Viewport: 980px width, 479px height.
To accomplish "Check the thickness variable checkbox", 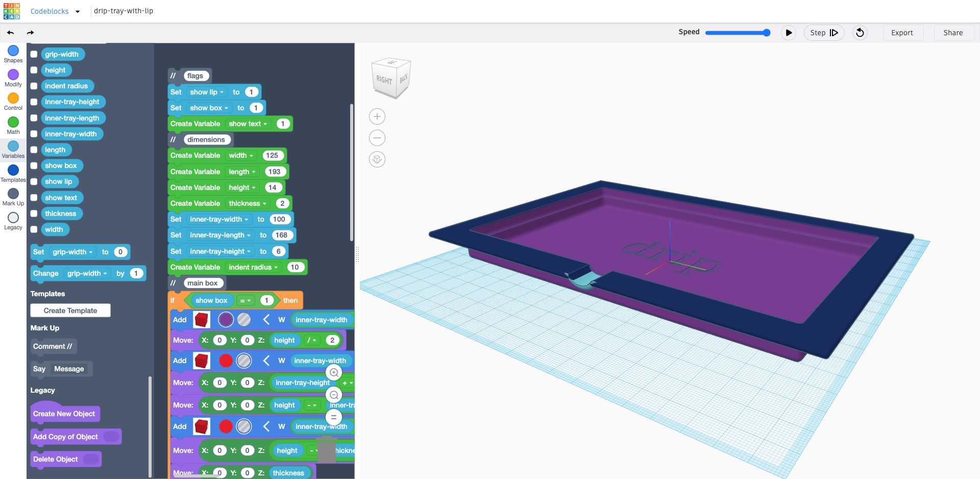I will 34,213.
